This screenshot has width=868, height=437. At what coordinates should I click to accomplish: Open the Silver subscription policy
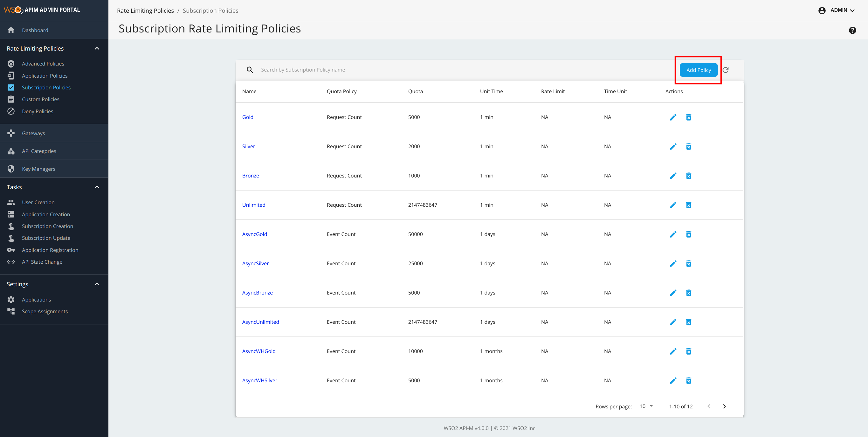[x=248, y=146]
